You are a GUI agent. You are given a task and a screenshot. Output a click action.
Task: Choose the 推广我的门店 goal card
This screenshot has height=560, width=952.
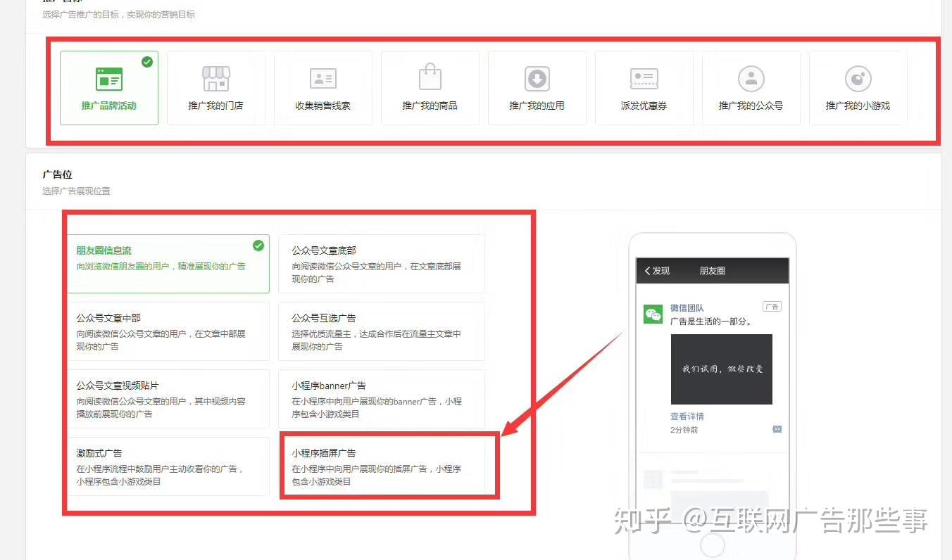click(x=216, y=88)
